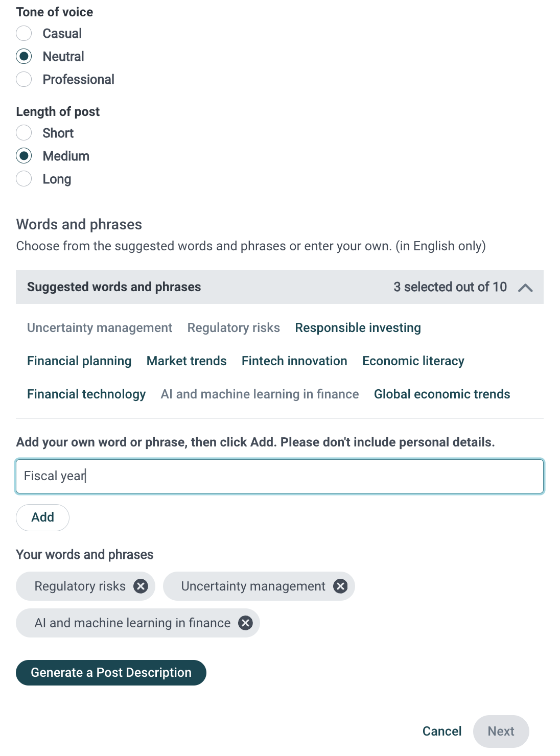The image size is (560, 756).
Task: Add the Economic literacy suggested phrase
Action: point(413,361)
